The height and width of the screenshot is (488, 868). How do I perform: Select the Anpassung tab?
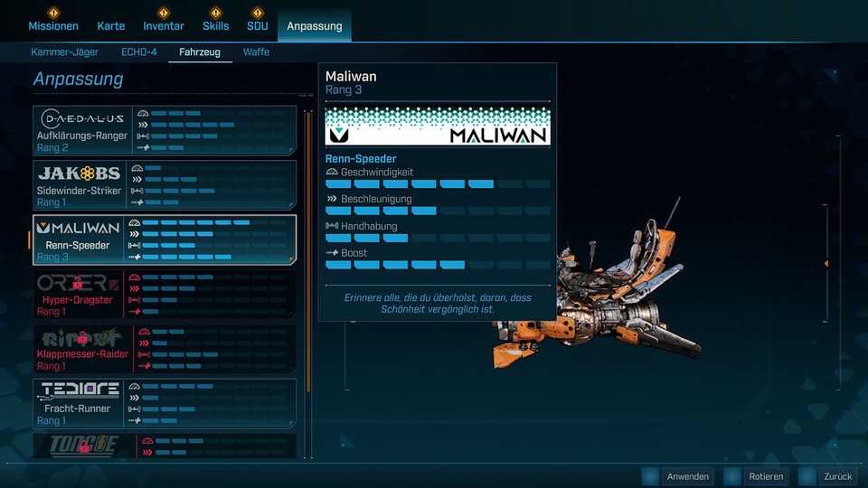(x=315, y=26)
